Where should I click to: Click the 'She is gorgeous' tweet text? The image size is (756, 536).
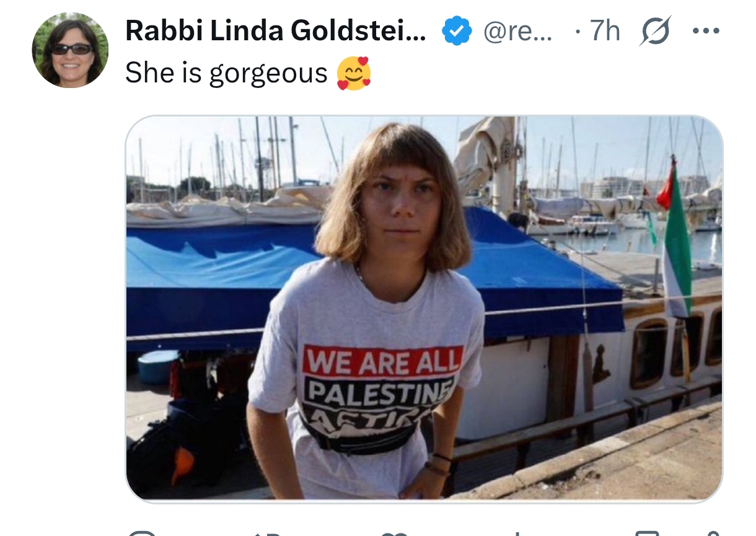226,74
